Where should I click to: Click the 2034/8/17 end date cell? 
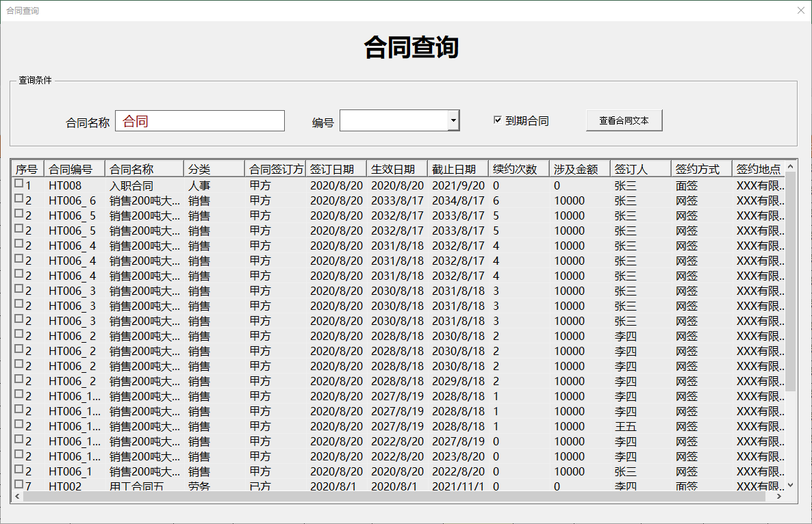[458, 200]
